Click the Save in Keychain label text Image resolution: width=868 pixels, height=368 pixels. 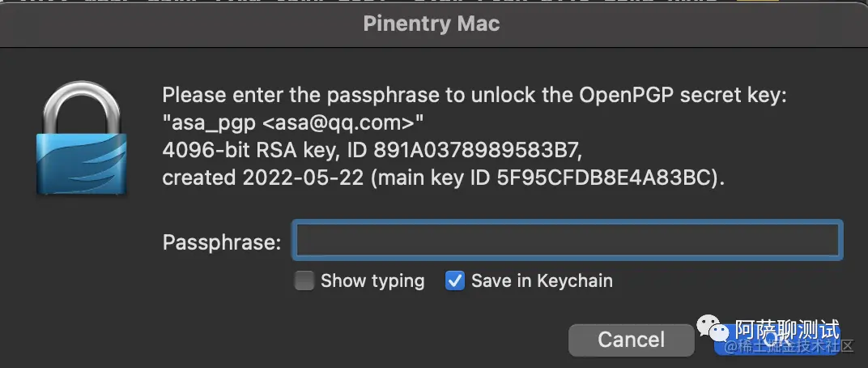point(542,281)
